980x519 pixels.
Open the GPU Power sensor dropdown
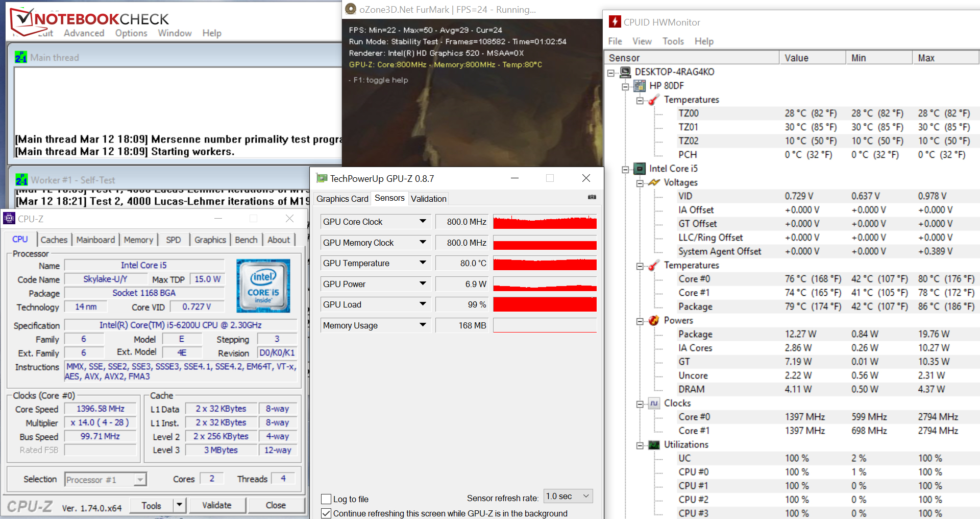[423, 284]
